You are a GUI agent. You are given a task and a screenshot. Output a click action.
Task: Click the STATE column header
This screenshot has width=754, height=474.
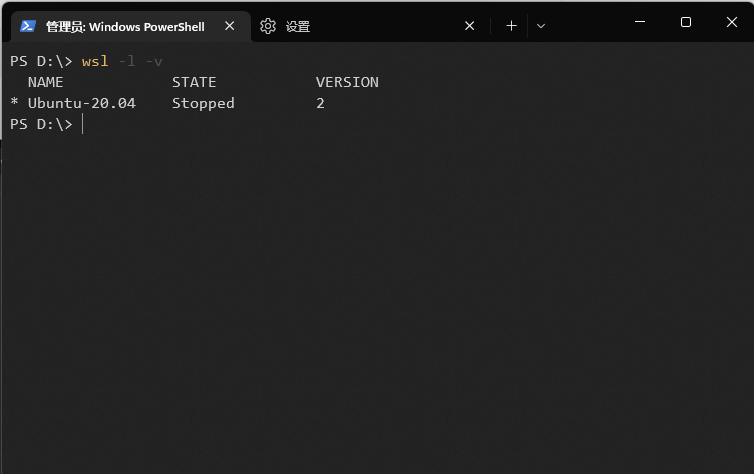pyautogui.click(x=194, y=82)
